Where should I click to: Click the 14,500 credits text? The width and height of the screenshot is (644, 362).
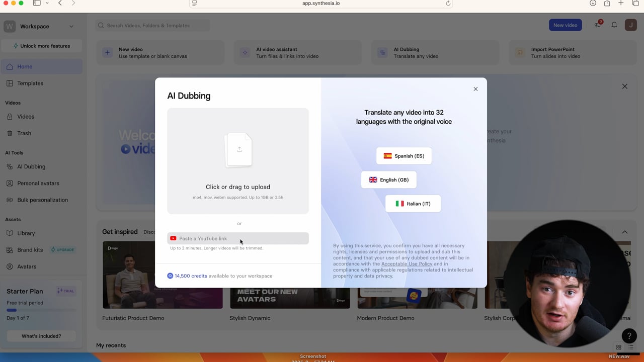point(191,276)
